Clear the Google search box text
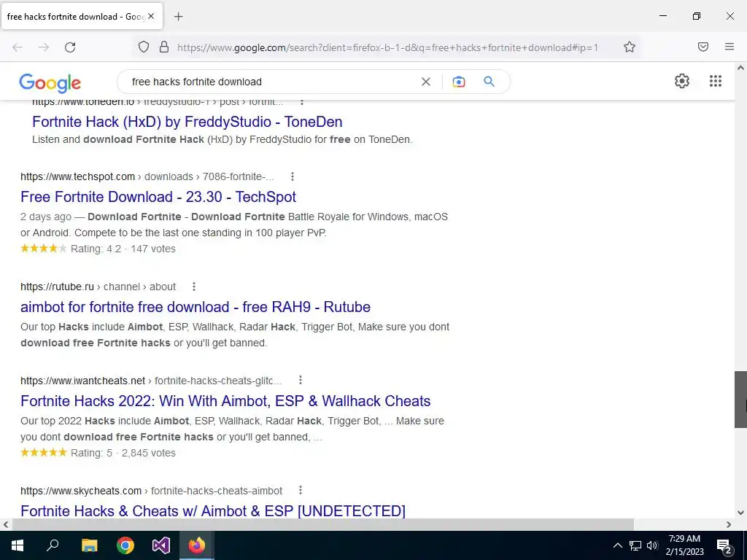 pos(426,82)
